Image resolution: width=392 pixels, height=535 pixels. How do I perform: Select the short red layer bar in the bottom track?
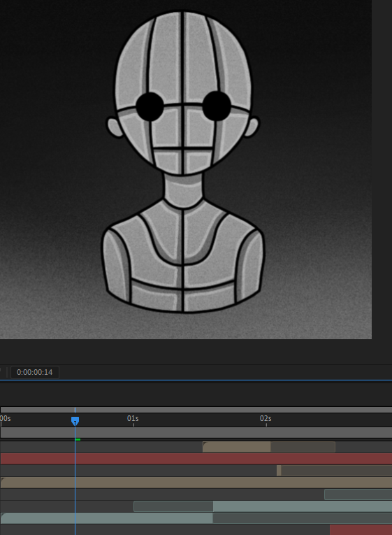361,530
